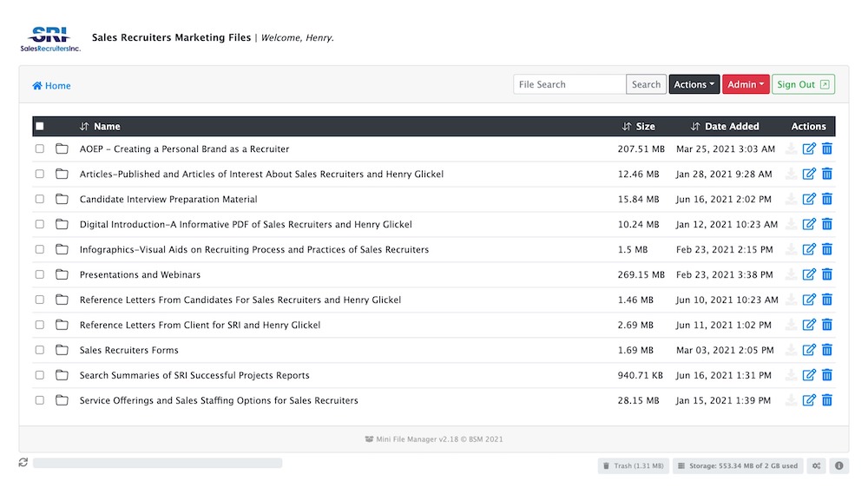Image resolution: width=868 pixels, height=488 pixels.
Task: Click the progress bar at bottom left
Action: [157, 463]
